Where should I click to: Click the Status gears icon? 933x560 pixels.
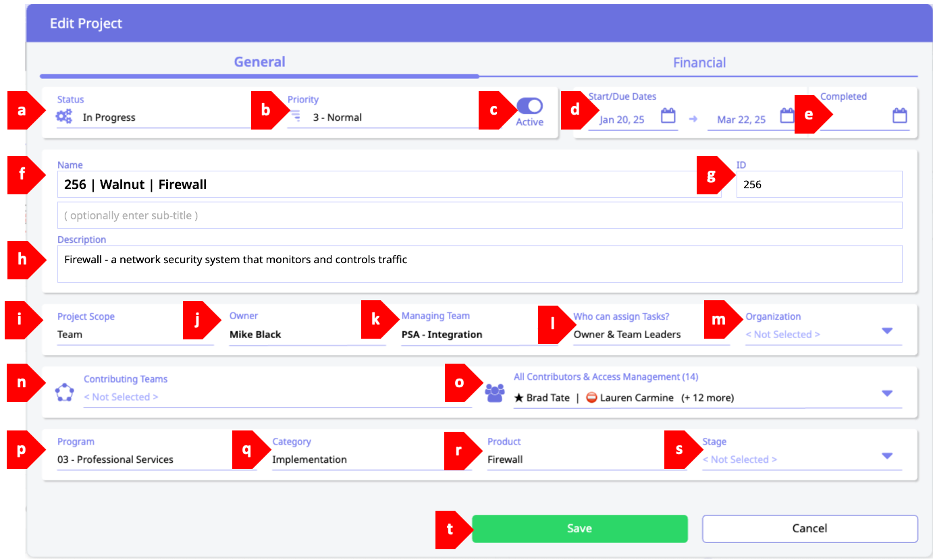pos(64,117)
